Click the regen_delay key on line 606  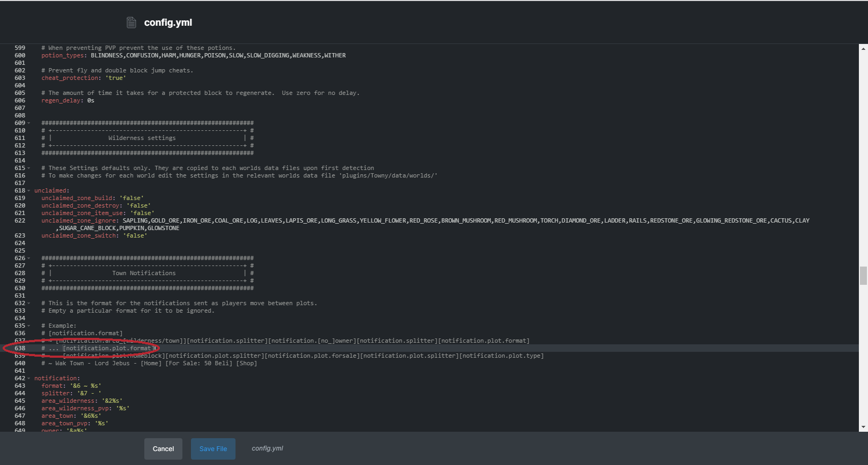point(62,101)
